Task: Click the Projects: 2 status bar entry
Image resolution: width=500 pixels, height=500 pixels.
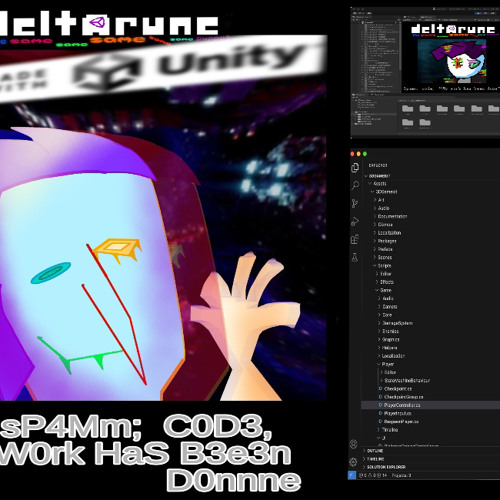Action: [x=401, y=475]
